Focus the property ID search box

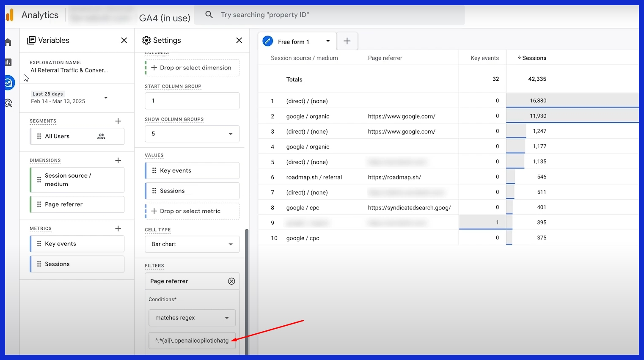point(329,15)
